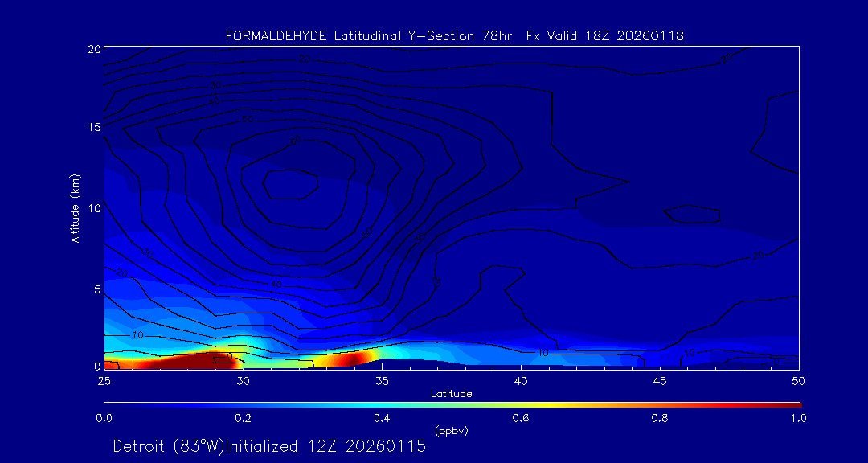
Task: Click contour label 10 near left edge
Action: (x=137, y=334)
